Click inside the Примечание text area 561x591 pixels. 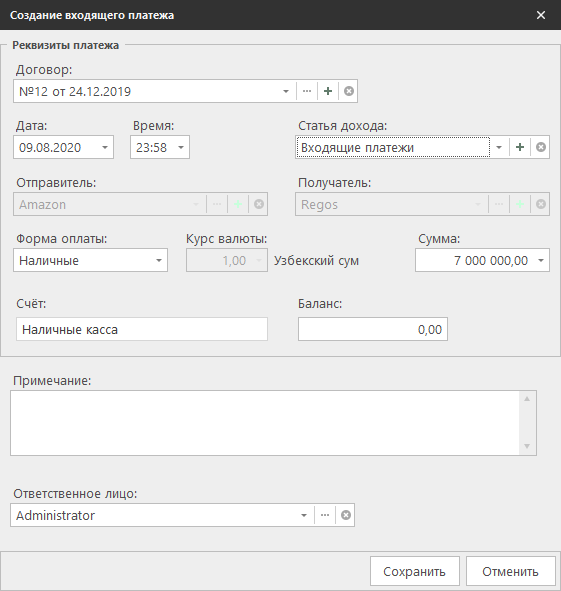pyautogui.click(x=265, y=423)
